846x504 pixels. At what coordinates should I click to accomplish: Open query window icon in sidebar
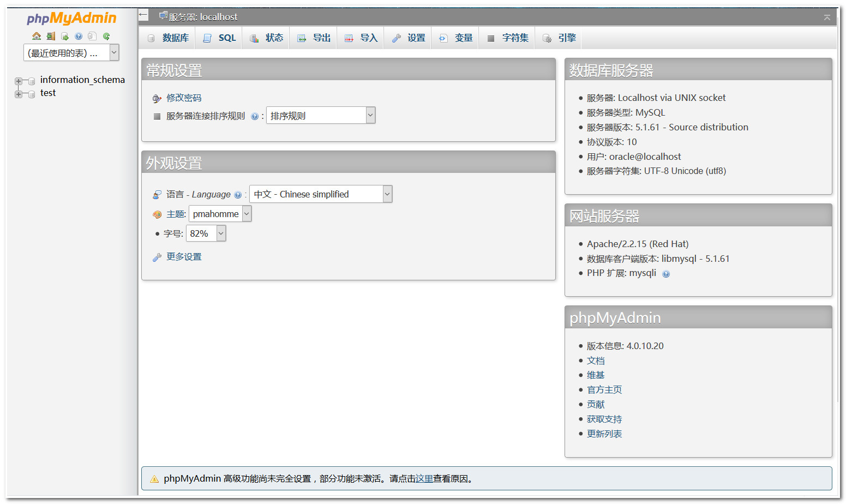[65, 36]
